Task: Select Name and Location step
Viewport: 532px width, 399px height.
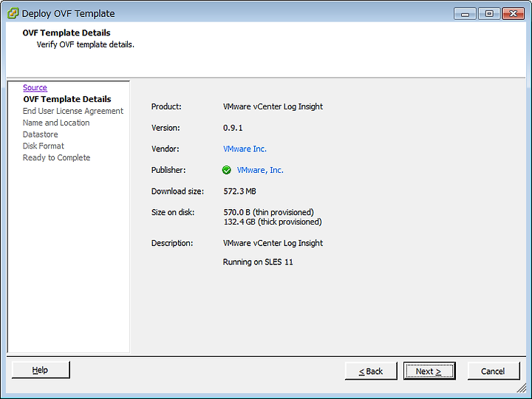Action: tap(56, 123)
